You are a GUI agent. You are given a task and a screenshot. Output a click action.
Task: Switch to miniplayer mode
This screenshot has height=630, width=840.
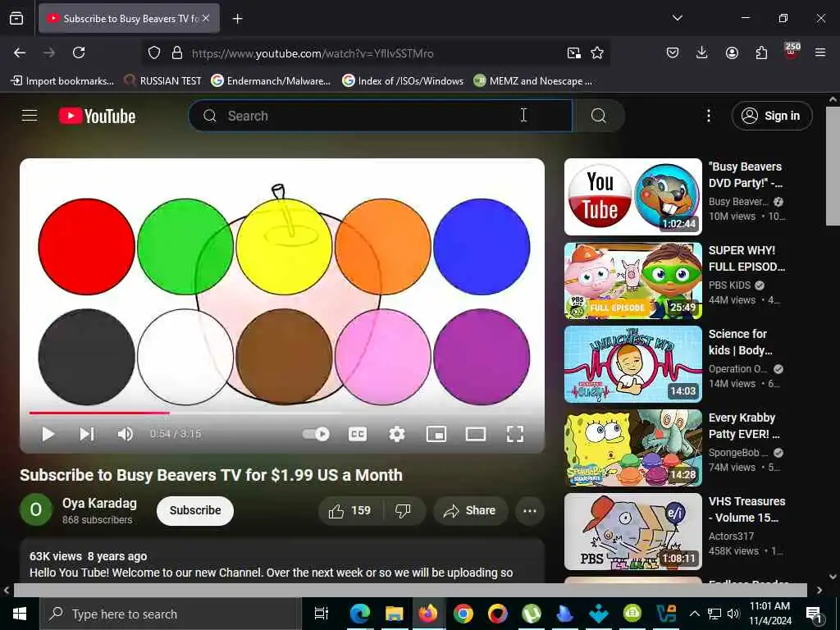pyautogui.click(x=436, y=434)
